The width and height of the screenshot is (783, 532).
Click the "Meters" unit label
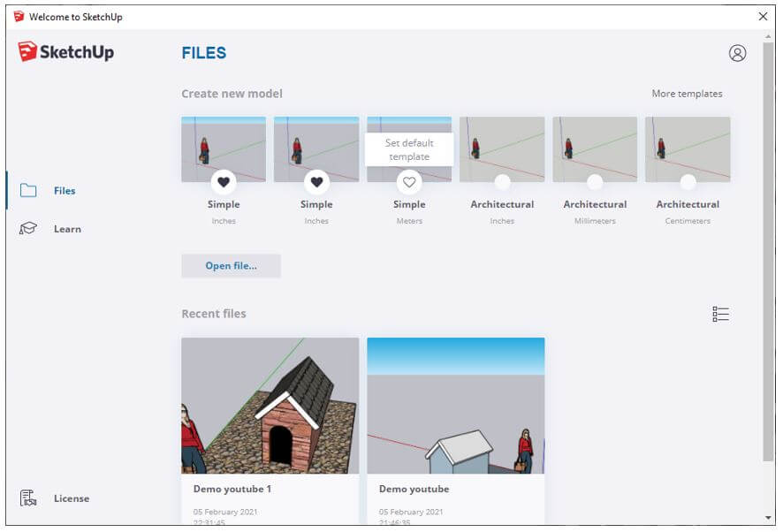[x=409, y=221]
